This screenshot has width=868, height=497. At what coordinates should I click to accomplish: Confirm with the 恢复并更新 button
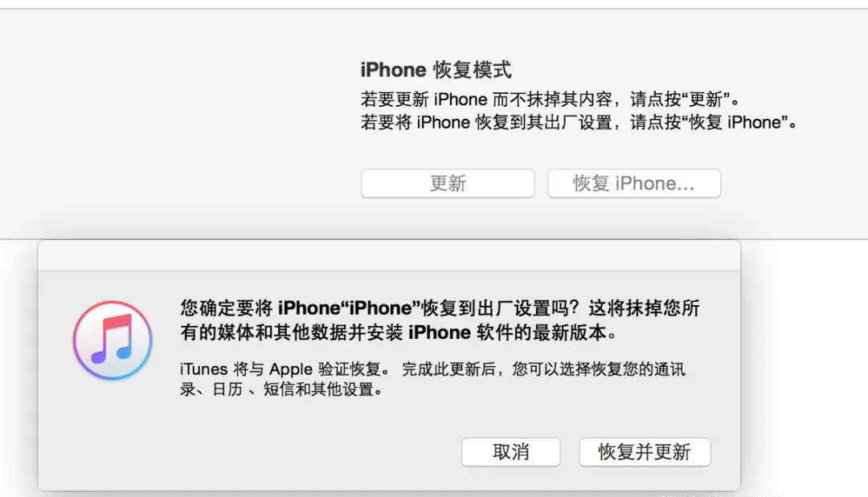click(x=645, y=452)
